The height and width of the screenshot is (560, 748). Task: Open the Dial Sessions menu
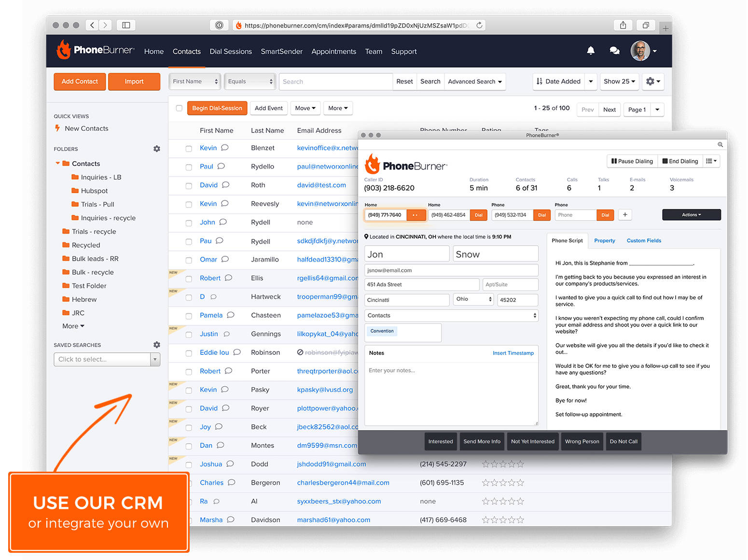pyautogui.click(x=231, y=52)
